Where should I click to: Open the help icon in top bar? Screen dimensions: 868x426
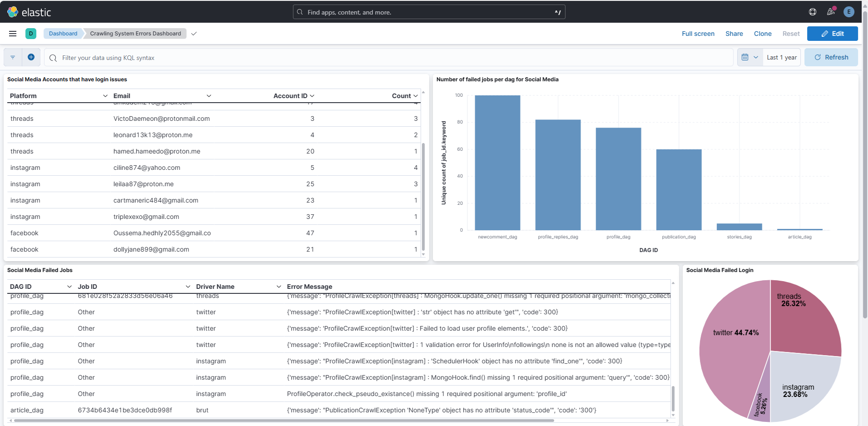813,12
